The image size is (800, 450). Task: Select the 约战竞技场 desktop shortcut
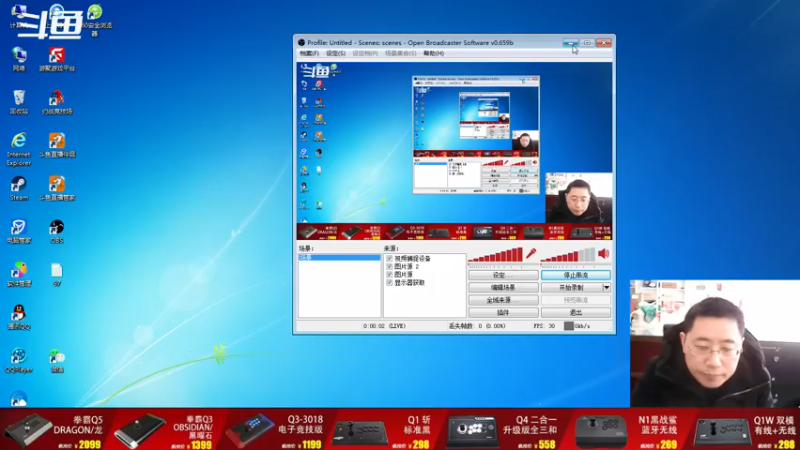pos(57,102)
